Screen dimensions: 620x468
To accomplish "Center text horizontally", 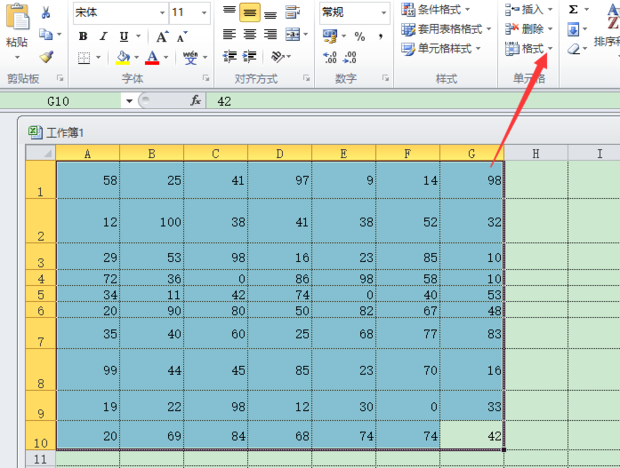I will (x=250, y=35).
